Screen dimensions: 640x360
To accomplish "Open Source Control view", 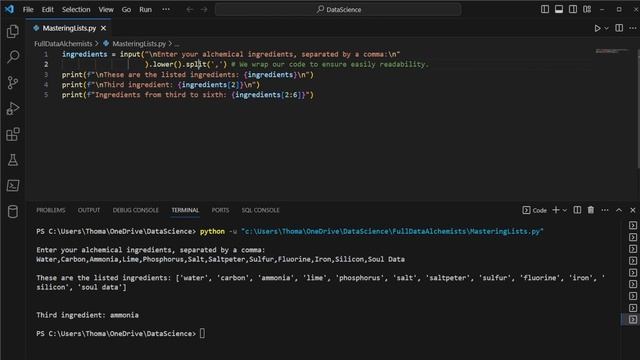I will [13, 83].
